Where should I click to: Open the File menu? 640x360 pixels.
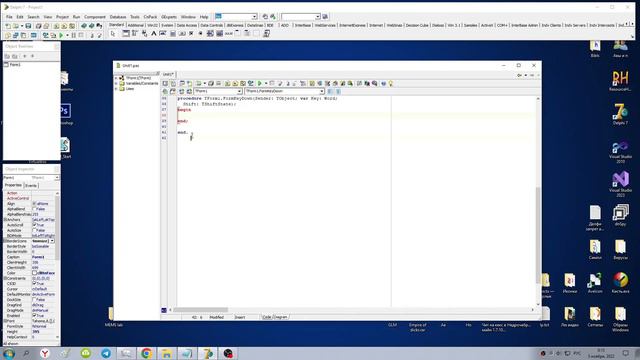tap(9, 17)
